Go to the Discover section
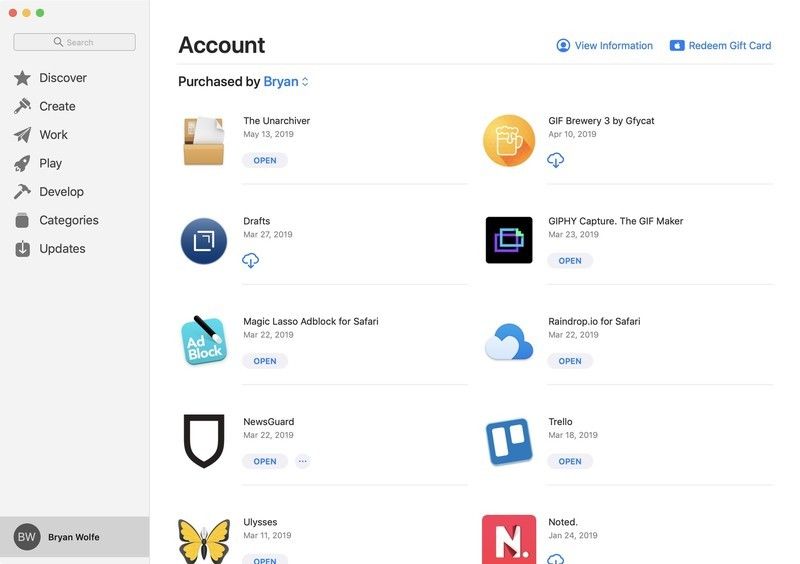 pyautogui.click(x=62, y=78)
